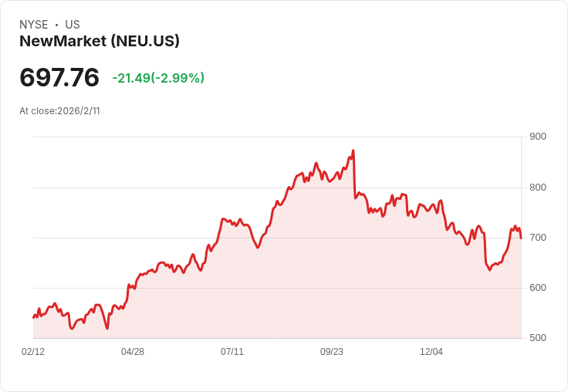Click the chart's highest peak near 875
568x392 pixels.
(x=353, y=150)
